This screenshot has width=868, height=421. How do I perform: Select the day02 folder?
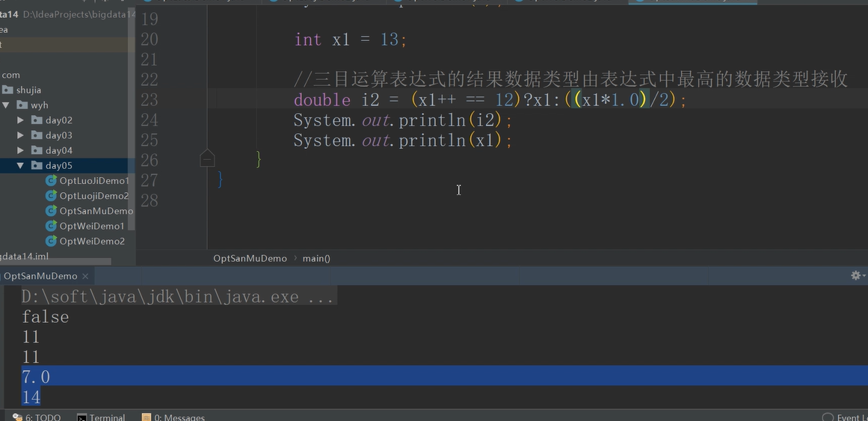click(58, 120)
